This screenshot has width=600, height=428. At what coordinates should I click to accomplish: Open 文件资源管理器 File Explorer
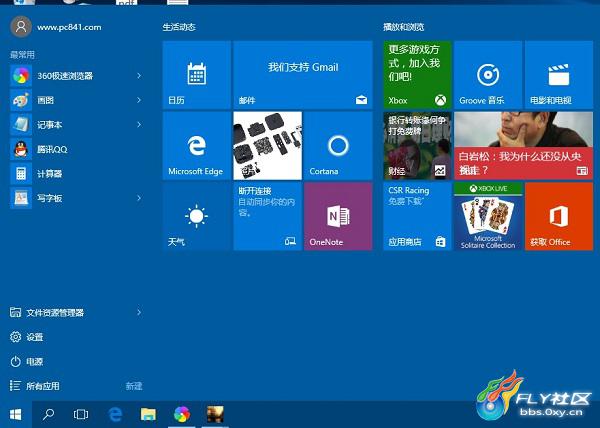47,312
